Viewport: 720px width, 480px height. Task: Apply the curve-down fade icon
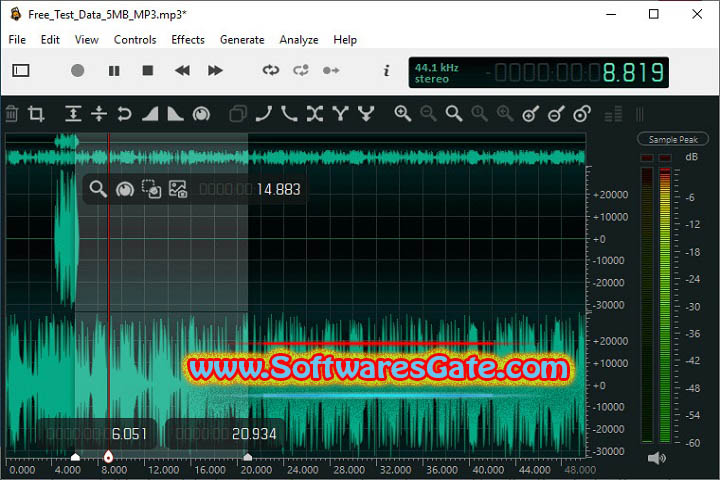coord(289,113)
